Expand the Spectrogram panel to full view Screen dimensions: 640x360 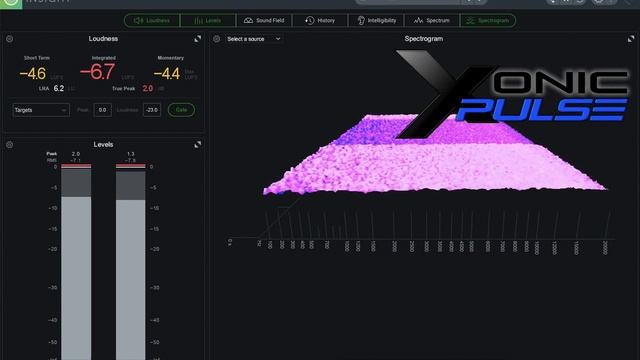(631, 39)
